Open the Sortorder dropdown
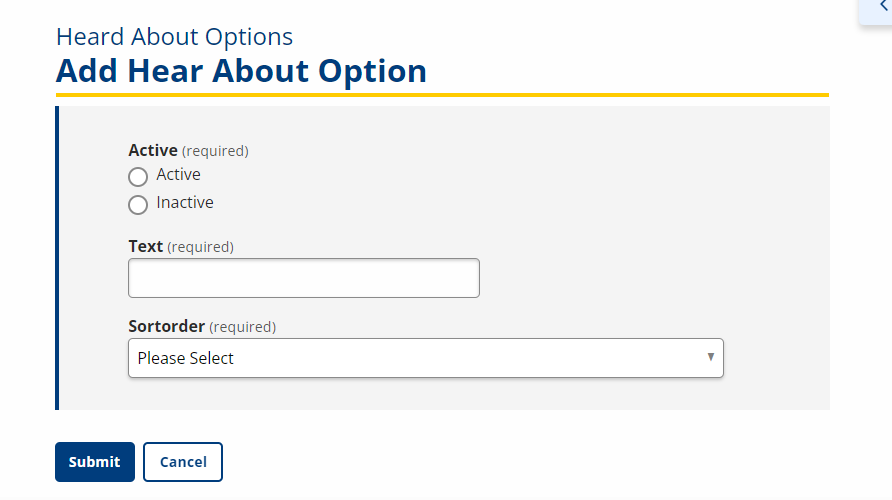 pyautogui.click(x=425, y=358)
